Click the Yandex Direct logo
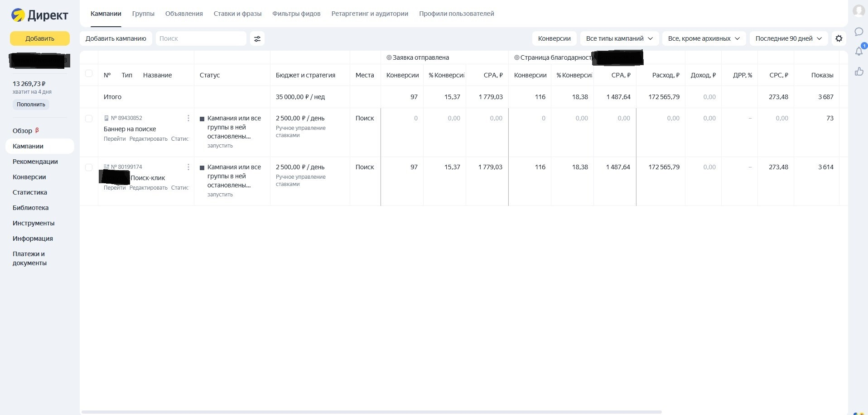Image resolution: width=868 pixels, height=415 pixels. tap(40, 15)
